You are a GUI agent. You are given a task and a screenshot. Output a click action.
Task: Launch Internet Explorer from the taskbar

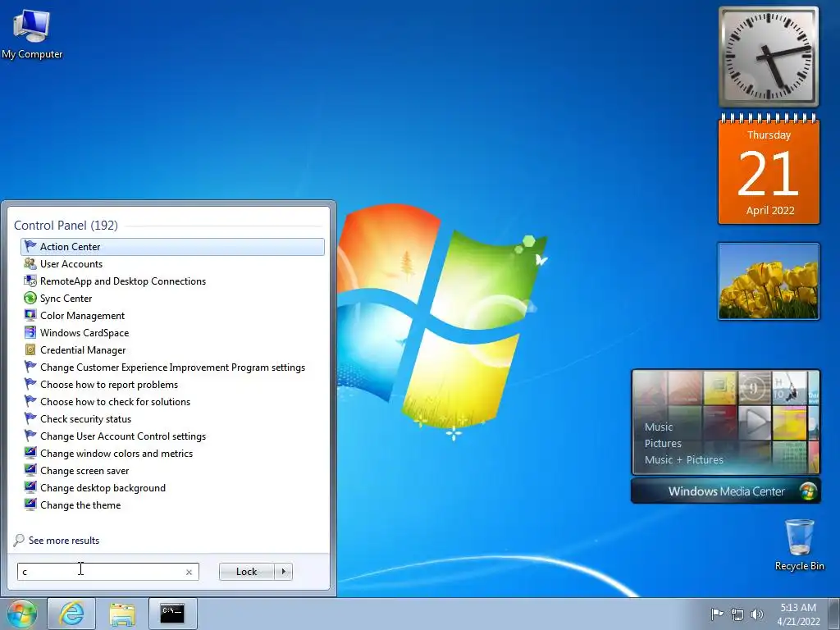point(71,614)
